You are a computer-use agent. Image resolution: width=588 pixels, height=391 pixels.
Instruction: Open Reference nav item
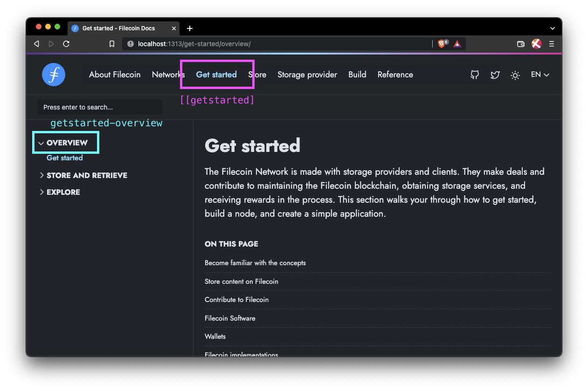[395, 75]
